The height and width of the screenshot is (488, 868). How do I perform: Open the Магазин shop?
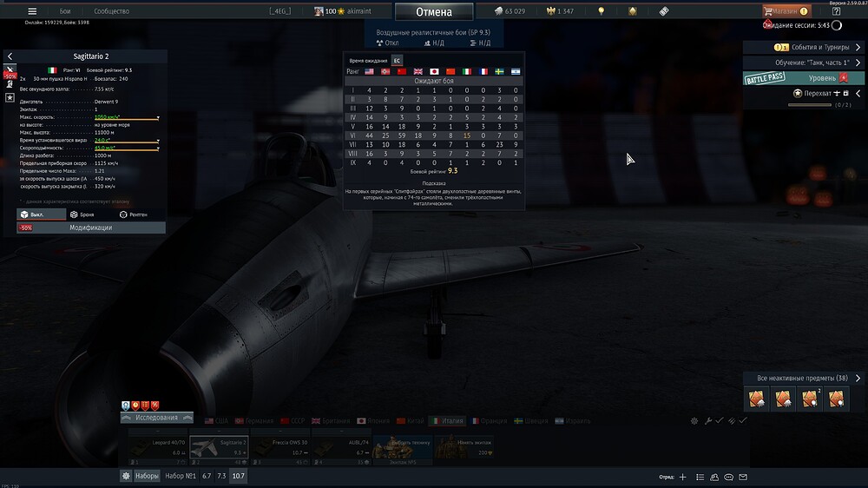pos(785,11)
